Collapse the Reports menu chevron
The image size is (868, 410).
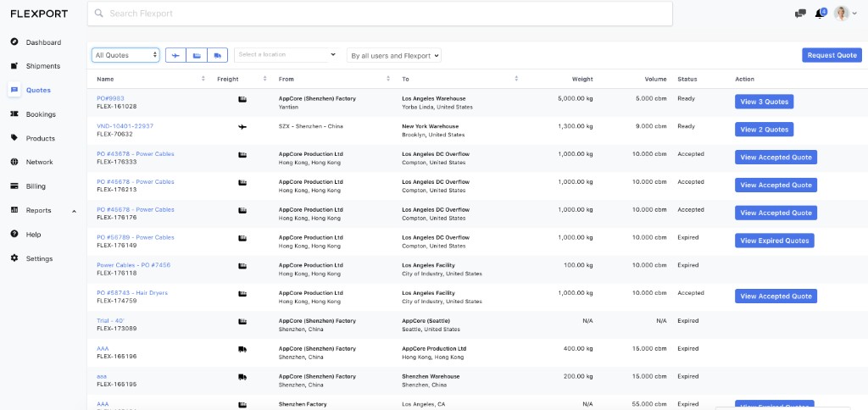[75, 211]
